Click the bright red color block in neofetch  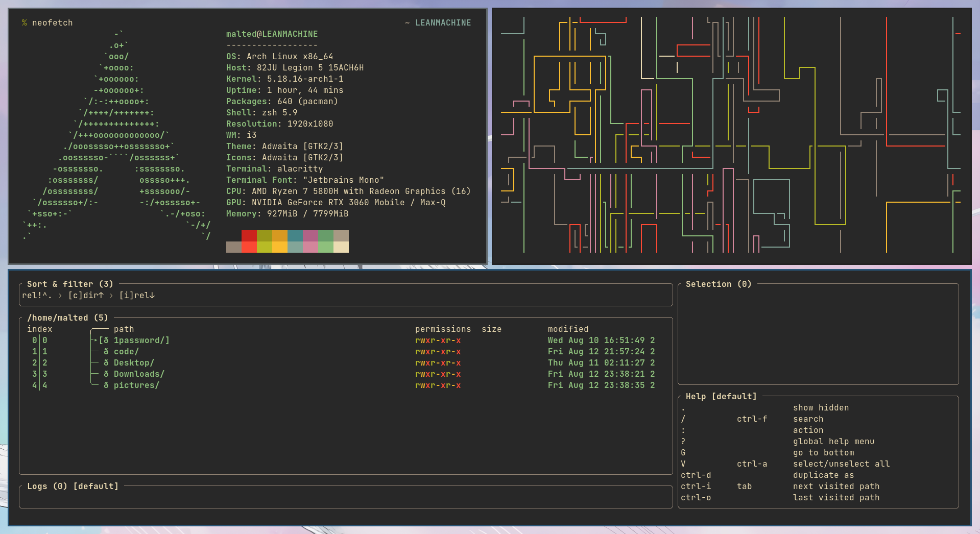click(x=249, y=247)
